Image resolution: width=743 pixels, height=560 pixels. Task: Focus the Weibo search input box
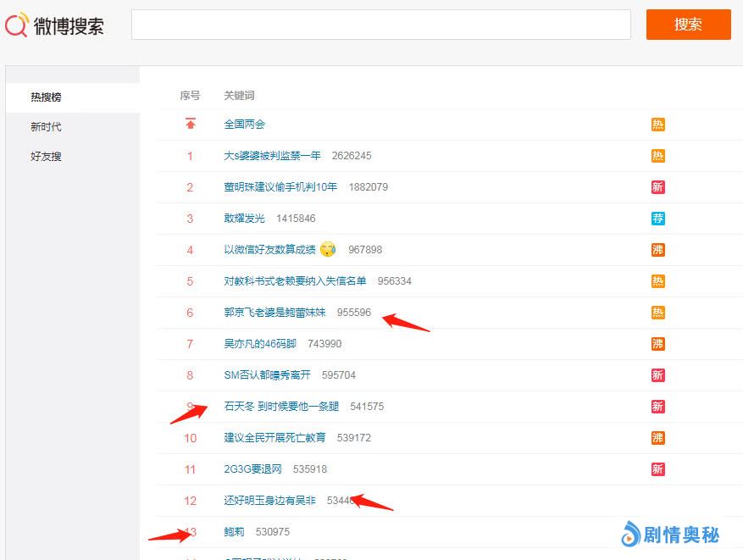point(380,25)
